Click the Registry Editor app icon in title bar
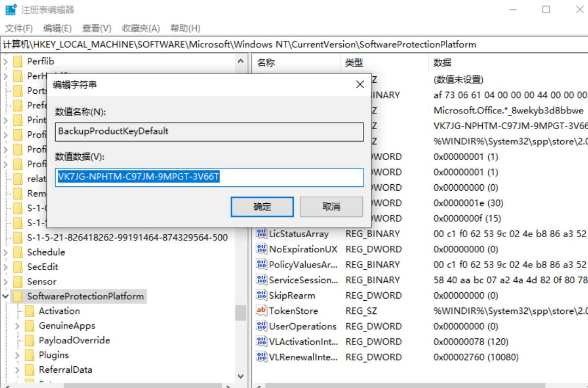Viewport: 588px width, 388px height. (x=10, y=9)
